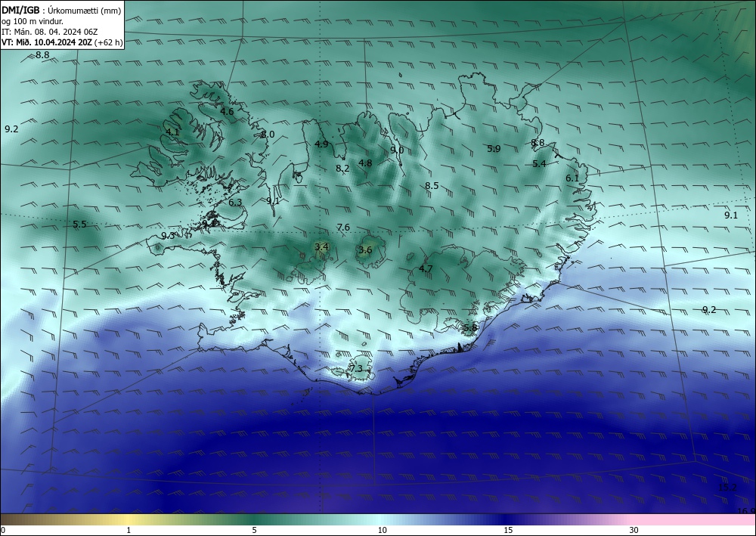
Task: Click the 4.9 value label
Action: [321, 144]
